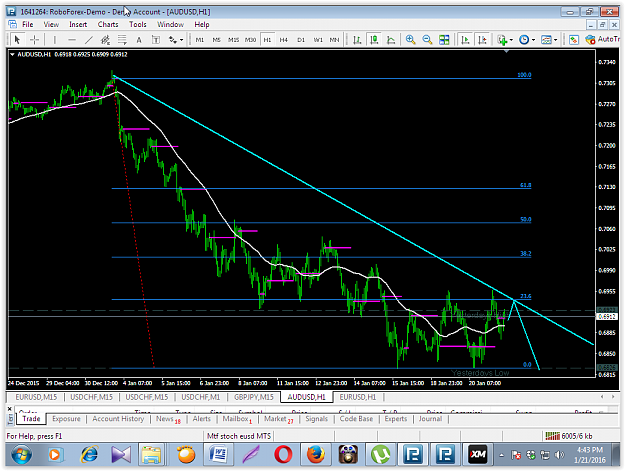Switch chart to M5 timeframe

pyautogui.click(x=216, y=39)
